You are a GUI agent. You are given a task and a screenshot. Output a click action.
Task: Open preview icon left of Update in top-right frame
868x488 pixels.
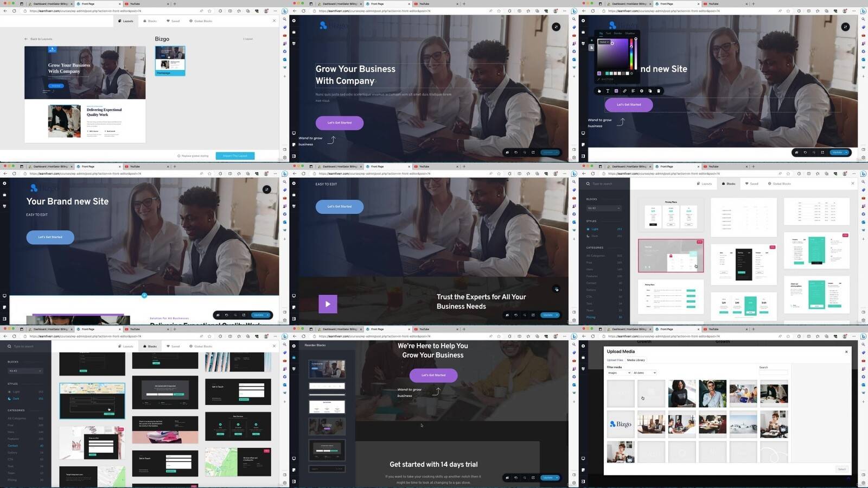click(822, 153)
